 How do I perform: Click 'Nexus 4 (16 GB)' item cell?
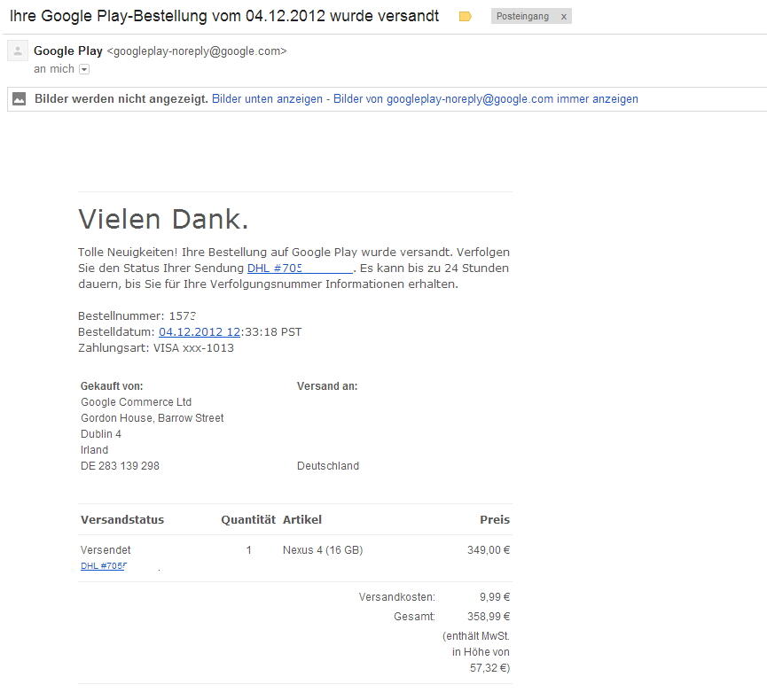coord(323,550)
